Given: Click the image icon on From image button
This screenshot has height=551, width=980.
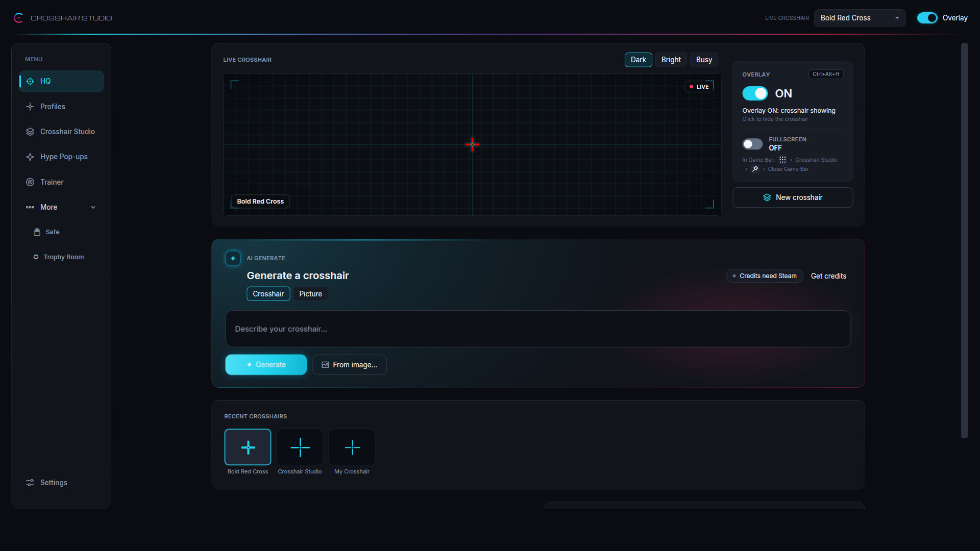Looking at the screenshot, I should tap(325, 365).
